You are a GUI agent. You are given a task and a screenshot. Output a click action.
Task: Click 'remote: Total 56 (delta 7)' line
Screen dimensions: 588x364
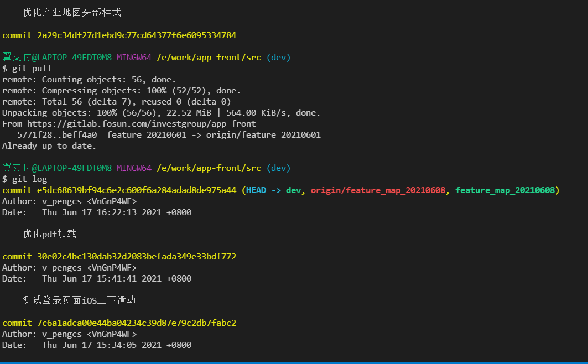coord(117,102)
